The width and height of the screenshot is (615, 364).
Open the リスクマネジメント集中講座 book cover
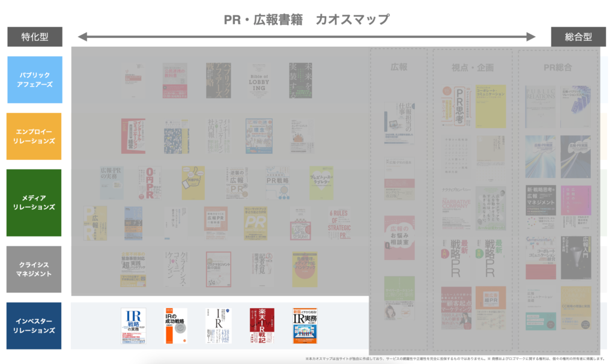pos(219,269)
